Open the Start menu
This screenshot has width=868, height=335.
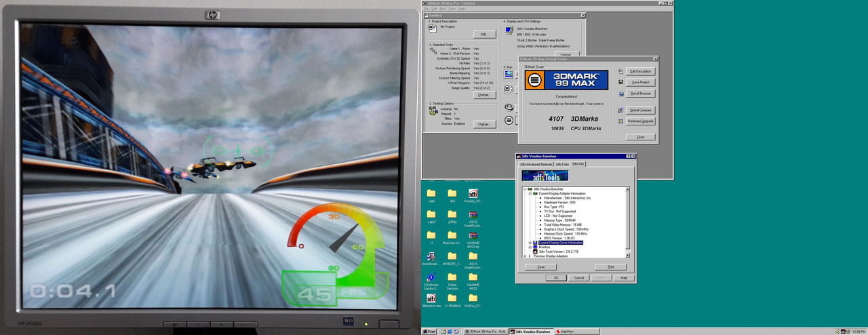pyautogui.click(x=429, y=332)
